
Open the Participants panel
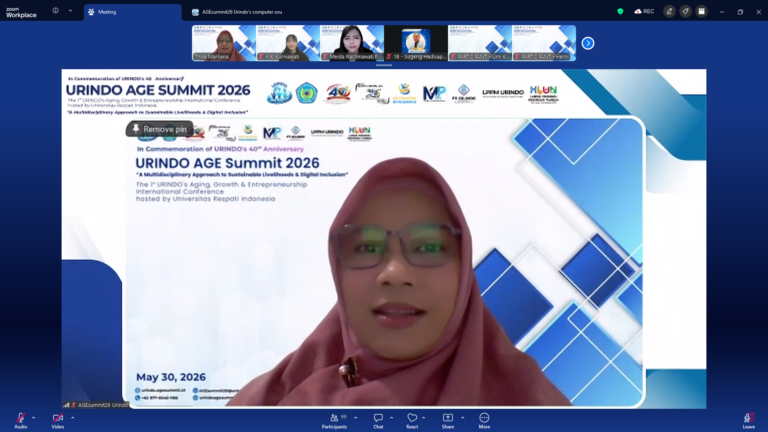334,420
